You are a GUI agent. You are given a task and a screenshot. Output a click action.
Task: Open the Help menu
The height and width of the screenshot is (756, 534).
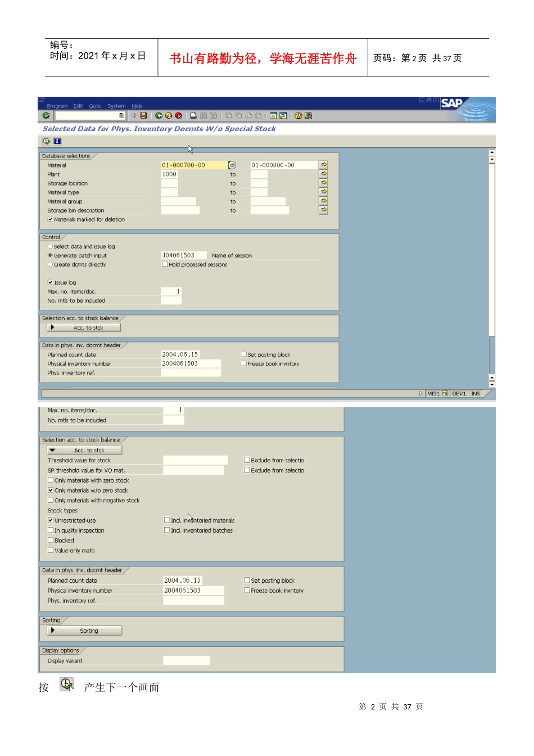pos(137,106)
